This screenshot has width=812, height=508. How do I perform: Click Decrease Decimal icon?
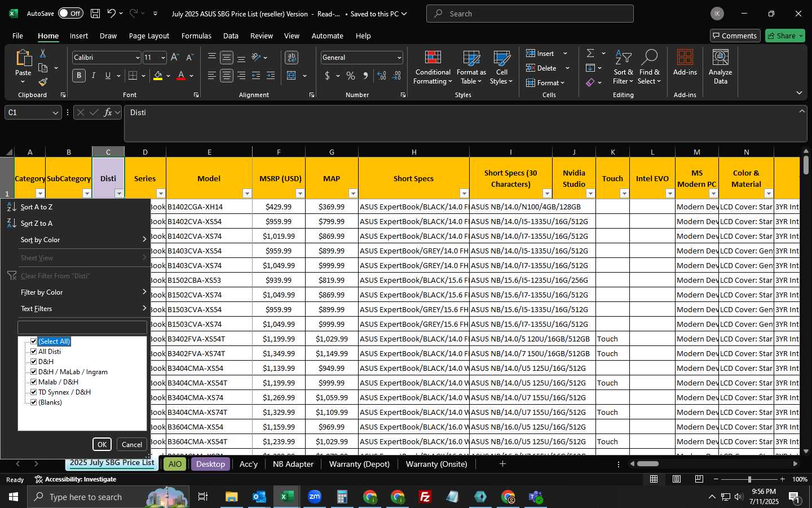pyautogui.click(x=396, y=76)
